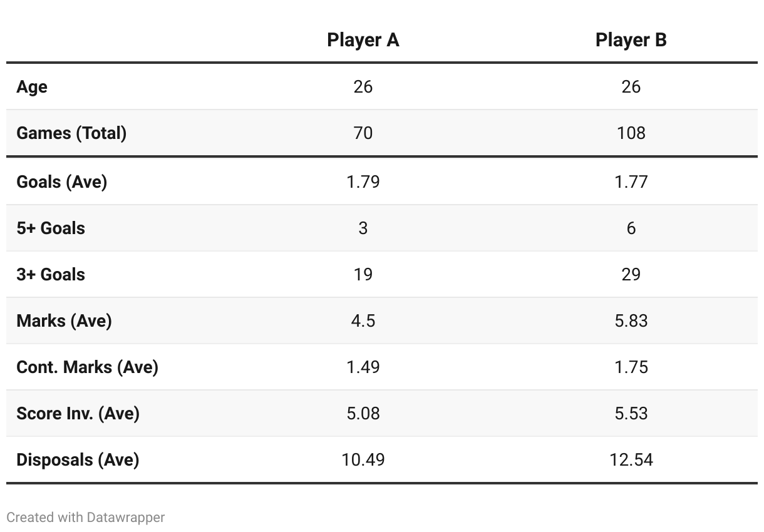Select the 3+ Goals row label
The height and width of the screenshot is (532, 764).
point(51,274)
